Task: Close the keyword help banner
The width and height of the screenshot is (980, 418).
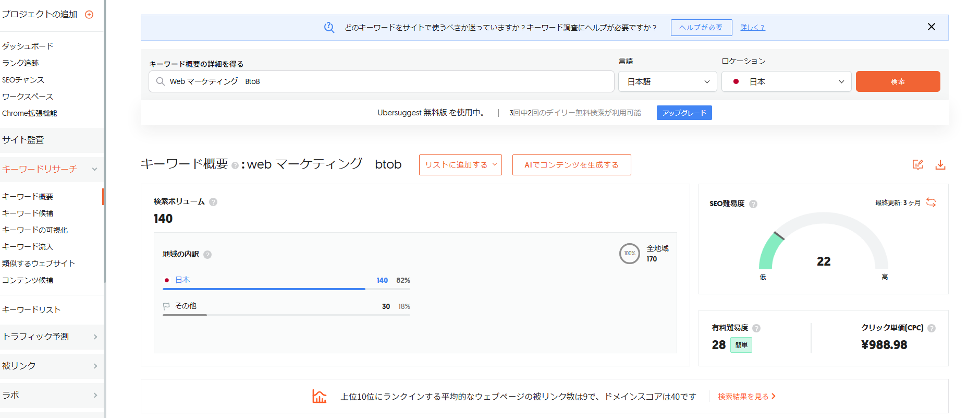Action: (931, 27)
